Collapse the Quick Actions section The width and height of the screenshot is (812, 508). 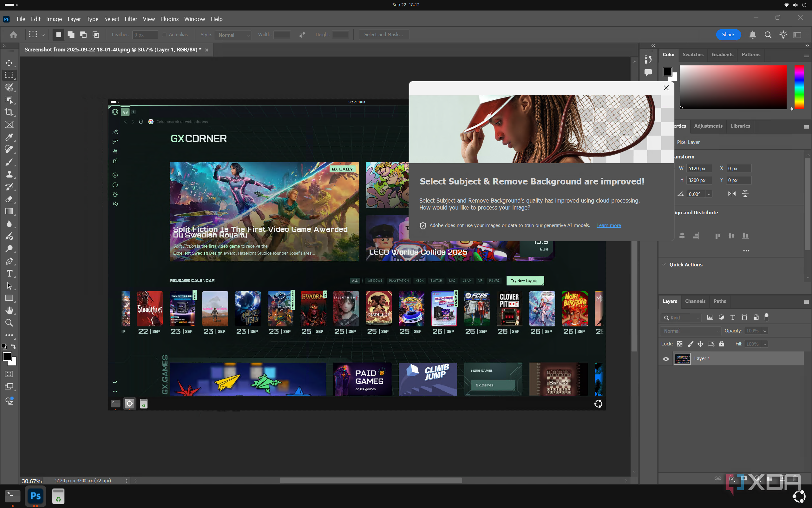coord(664,264)
